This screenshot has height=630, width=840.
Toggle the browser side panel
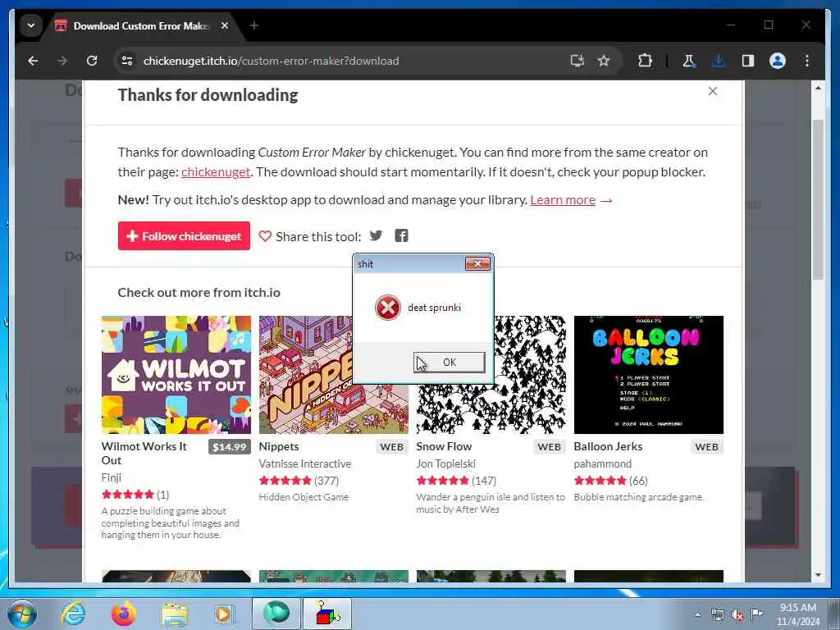click(748, 61)
